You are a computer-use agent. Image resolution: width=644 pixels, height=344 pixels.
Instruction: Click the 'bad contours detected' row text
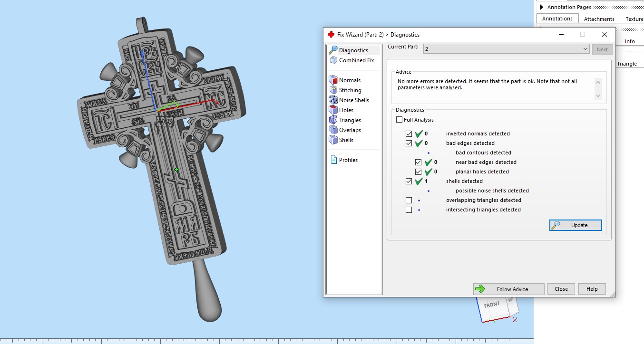(483, 153)
